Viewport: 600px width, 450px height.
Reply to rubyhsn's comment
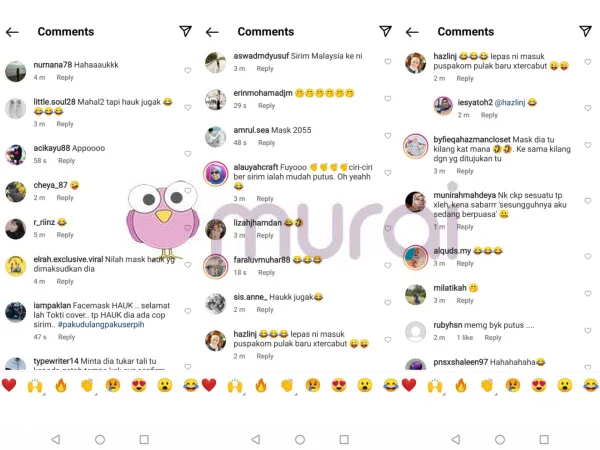(x=492, y=338)
